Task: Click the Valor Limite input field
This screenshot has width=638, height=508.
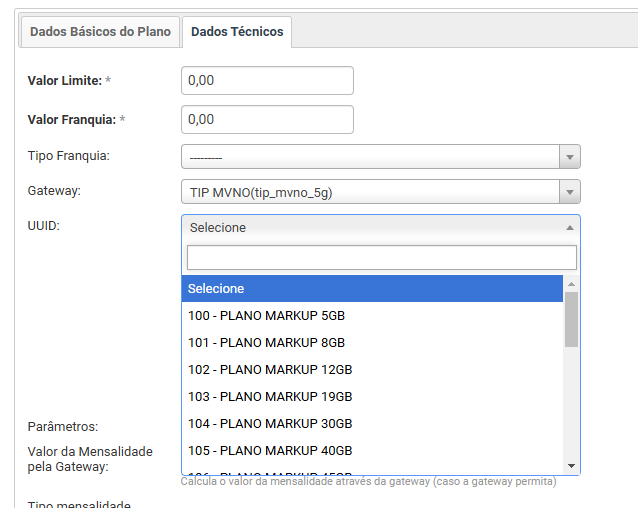Action: click(x=267, y=80)
